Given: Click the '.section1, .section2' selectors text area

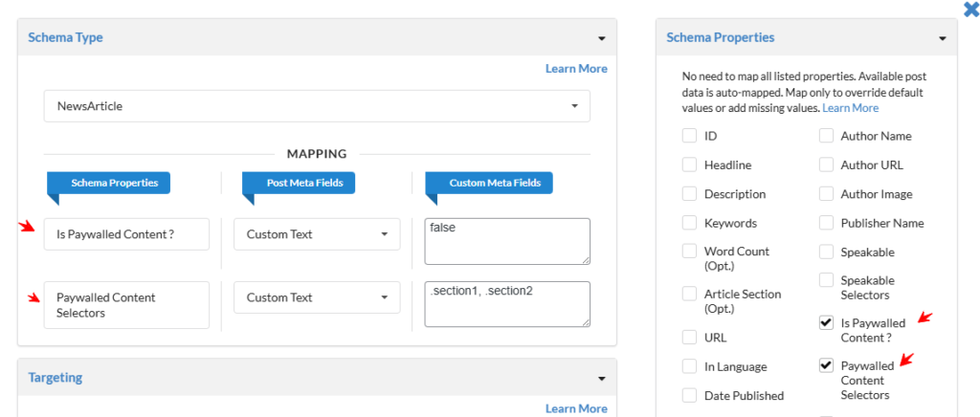Looking at the screenshot, I should [x=507, y=303].
